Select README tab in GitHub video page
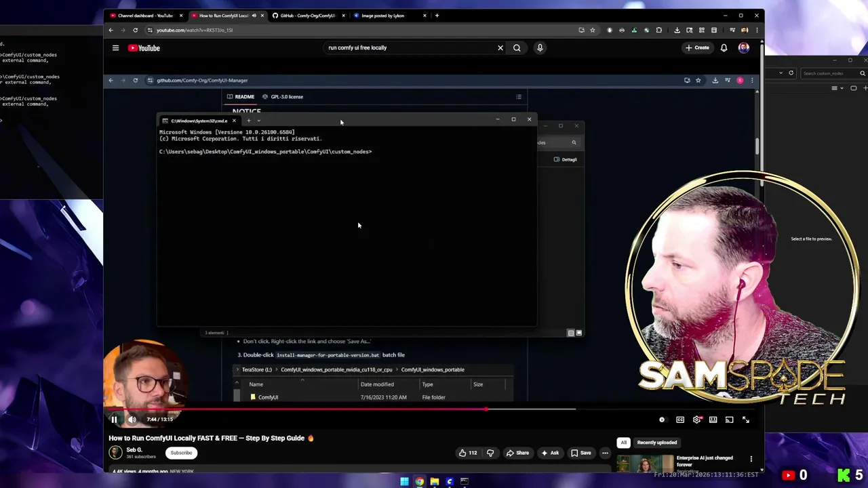 [241, 97]
